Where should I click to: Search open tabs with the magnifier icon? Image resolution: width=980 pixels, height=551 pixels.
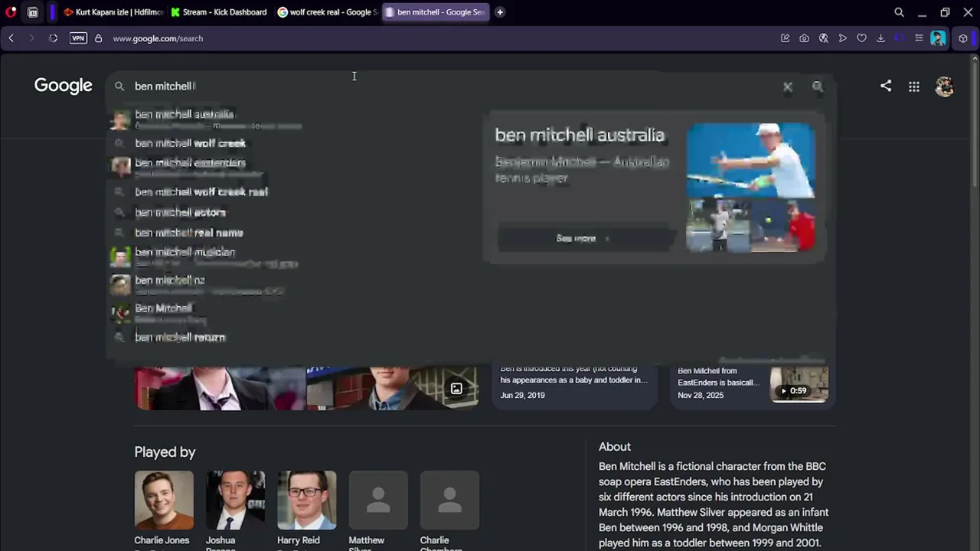pyautogui.click(x=899, y=12)
